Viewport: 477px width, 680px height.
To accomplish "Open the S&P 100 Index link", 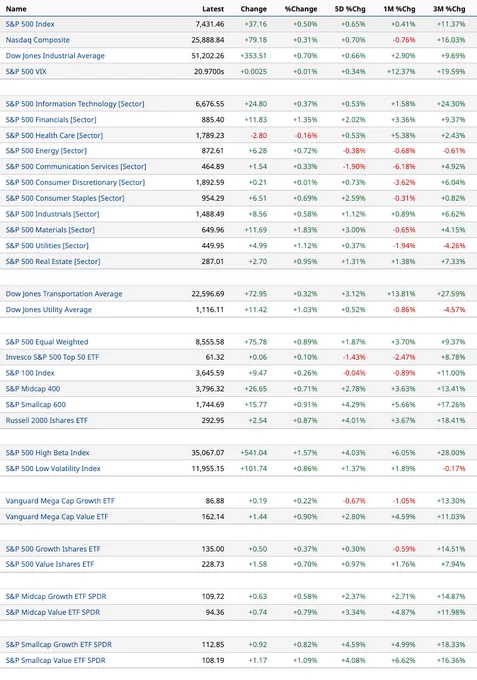I will click(x=30, y=373).
